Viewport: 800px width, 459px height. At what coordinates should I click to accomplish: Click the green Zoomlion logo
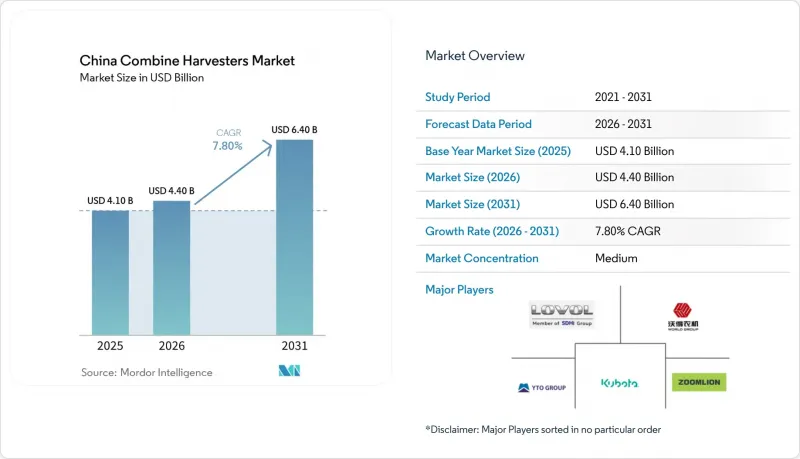coord(699,382)
